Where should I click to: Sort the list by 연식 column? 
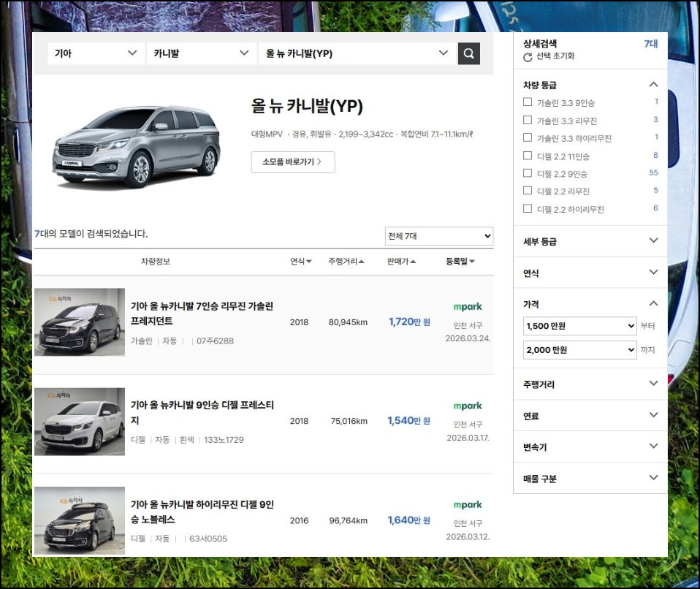[301, 261]
